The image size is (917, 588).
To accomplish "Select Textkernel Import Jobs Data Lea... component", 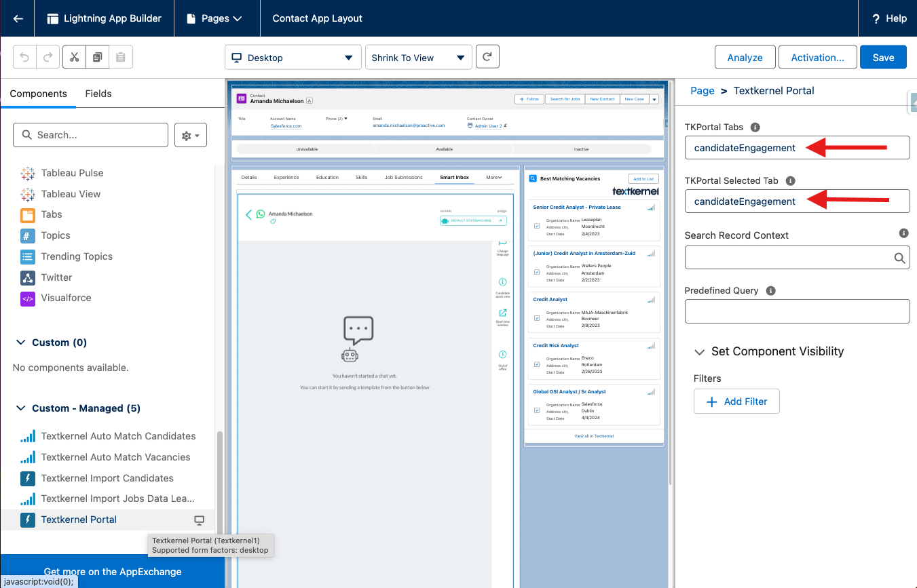I will click(107, 499).
